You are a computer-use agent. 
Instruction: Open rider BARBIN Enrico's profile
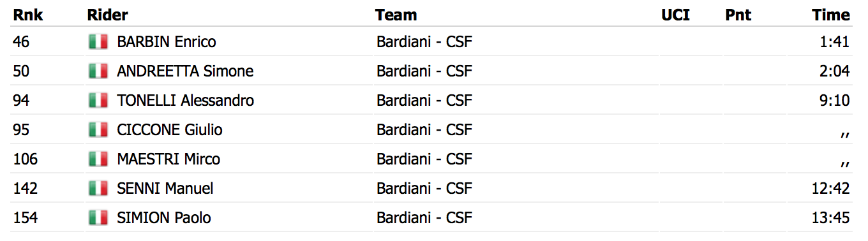click(x=167, y=42)
